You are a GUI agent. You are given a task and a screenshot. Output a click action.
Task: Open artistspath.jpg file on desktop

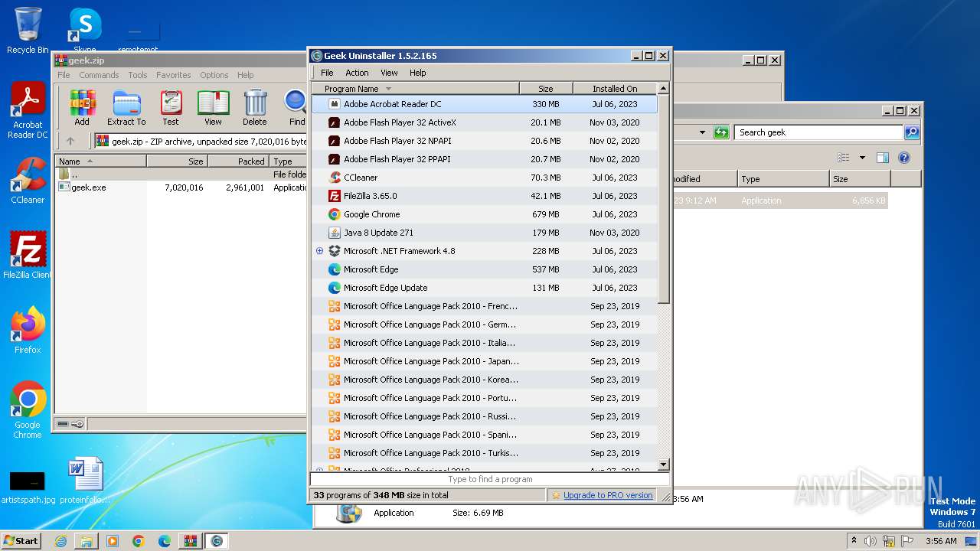[x=28, y=487]
